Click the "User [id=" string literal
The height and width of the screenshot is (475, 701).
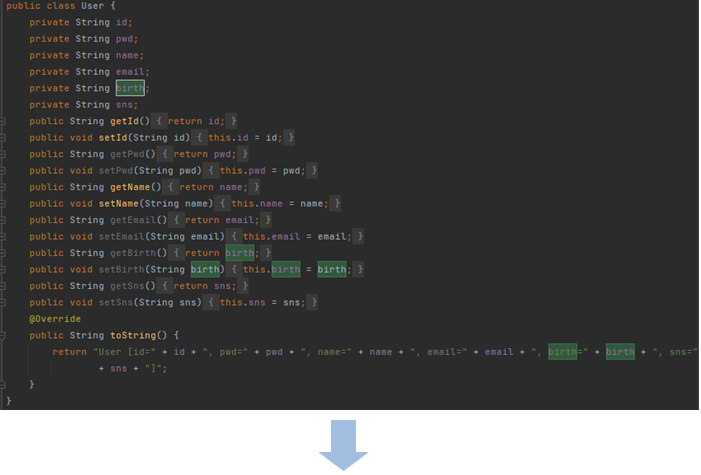pyautogui.click(x=124, y=352)
